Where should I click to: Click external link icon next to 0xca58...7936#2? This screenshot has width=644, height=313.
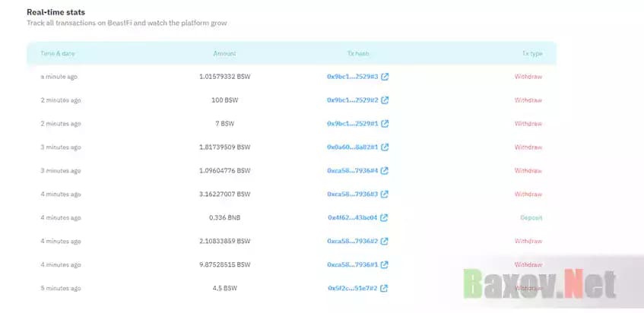pos(385,242)
